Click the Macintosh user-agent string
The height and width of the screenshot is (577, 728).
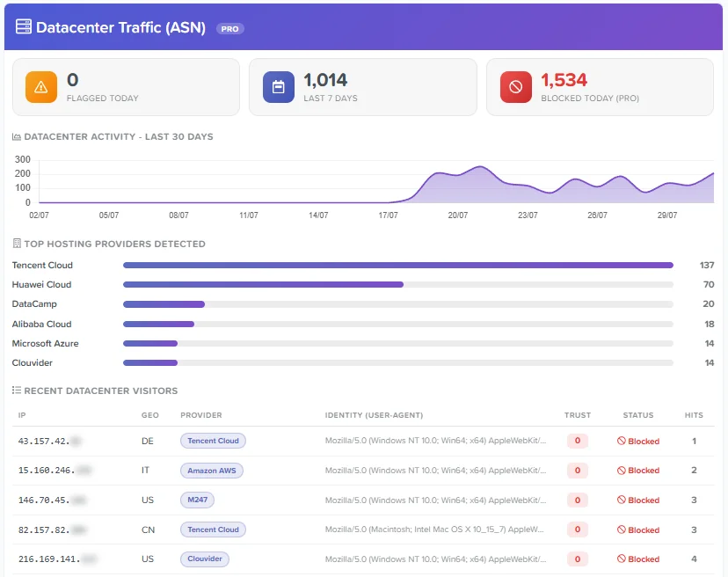(434, 530)
